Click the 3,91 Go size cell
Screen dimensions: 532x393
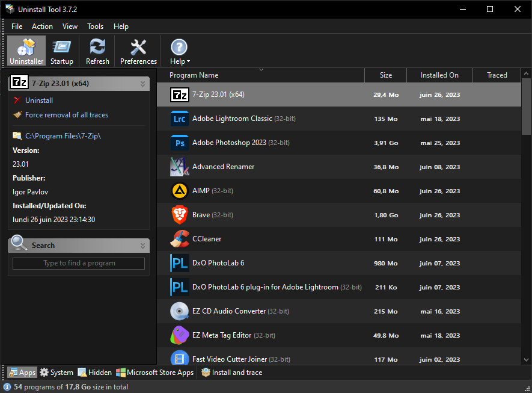[386, 143]
